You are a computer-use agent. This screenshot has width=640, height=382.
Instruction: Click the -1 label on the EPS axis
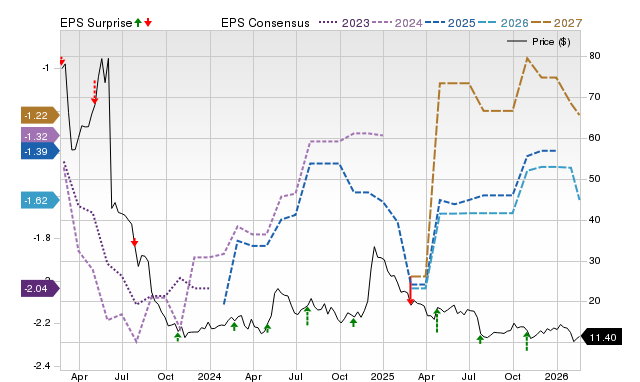pyautogui.click(x=45, y=68)
